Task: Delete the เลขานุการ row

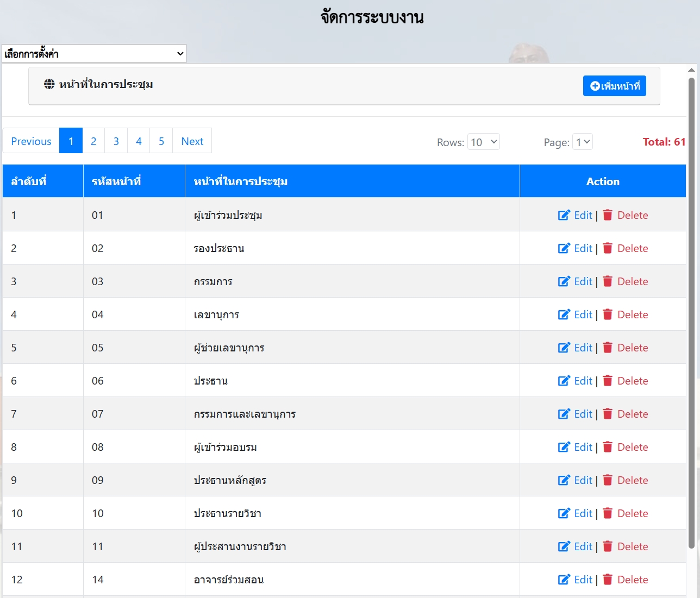Action: pos(626,314)
